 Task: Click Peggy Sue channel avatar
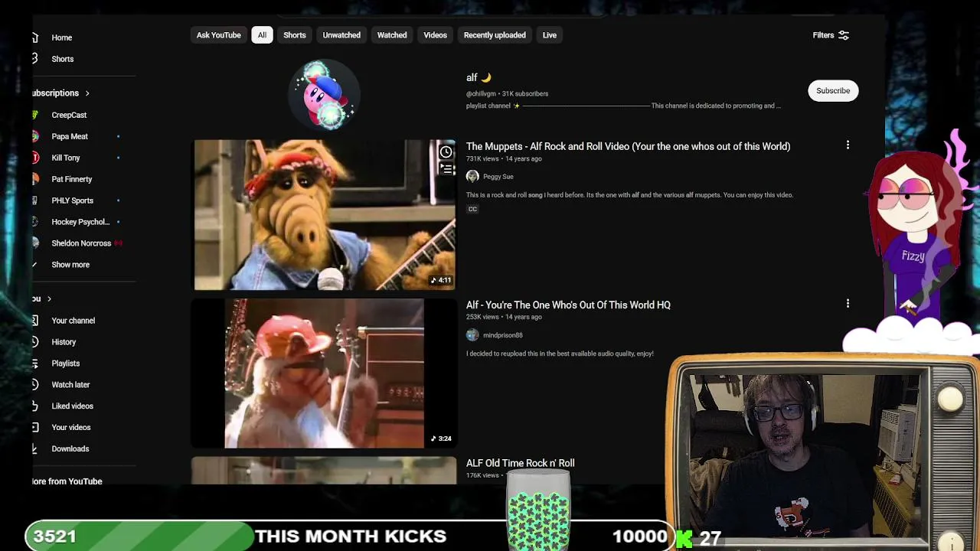(x=472, y=177)
